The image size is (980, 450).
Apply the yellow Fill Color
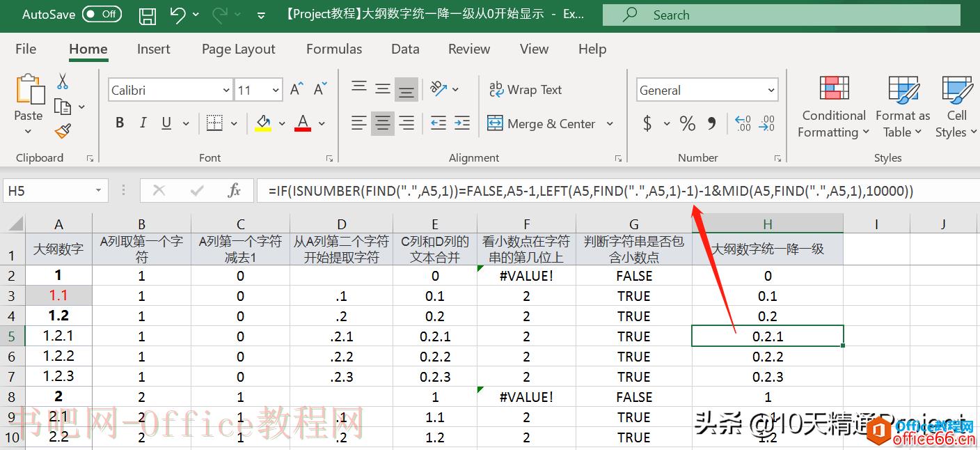click(263, 123)
